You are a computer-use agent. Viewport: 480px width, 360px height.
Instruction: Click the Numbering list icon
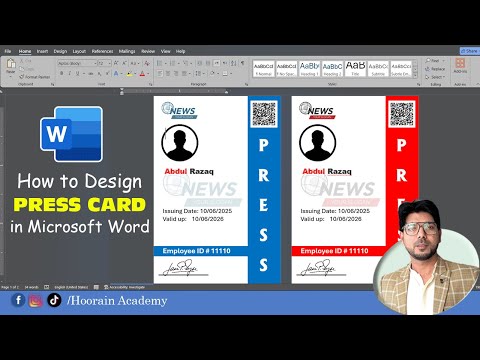coord(172,63)
